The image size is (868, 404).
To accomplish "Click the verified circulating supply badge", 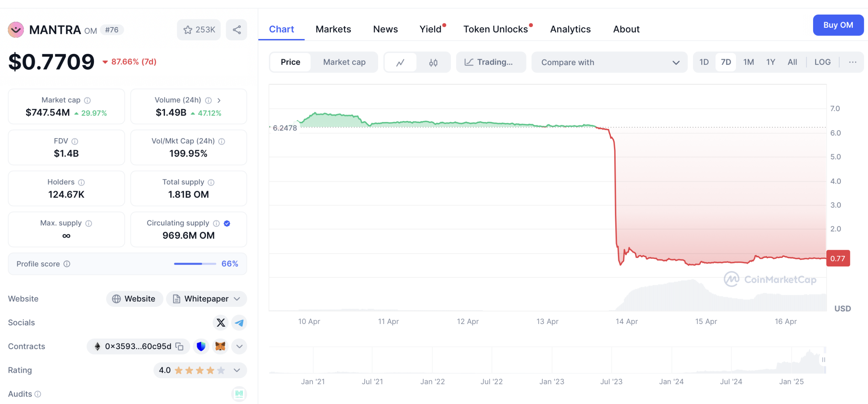I will tap(227, 223).
